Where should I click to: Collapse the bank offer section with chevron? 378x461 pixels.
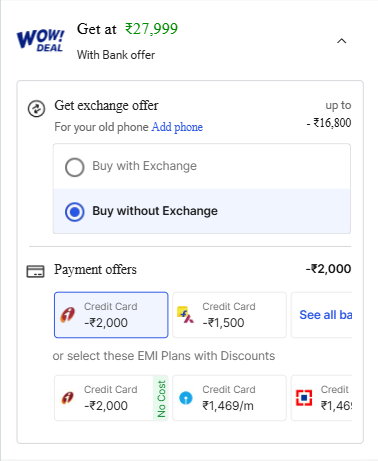[x=342, y=41]
